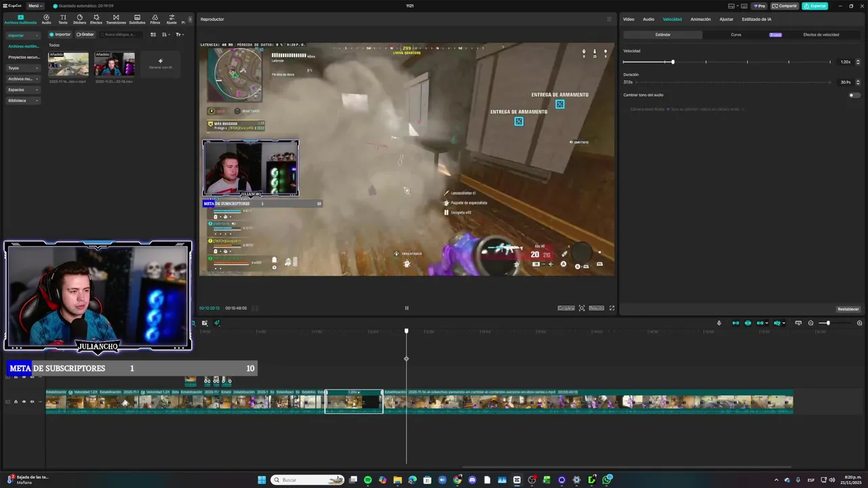Click the zoom-to-fit focus icon in player
This screenshot has height=488, width=868.
(x=582, y=308)
